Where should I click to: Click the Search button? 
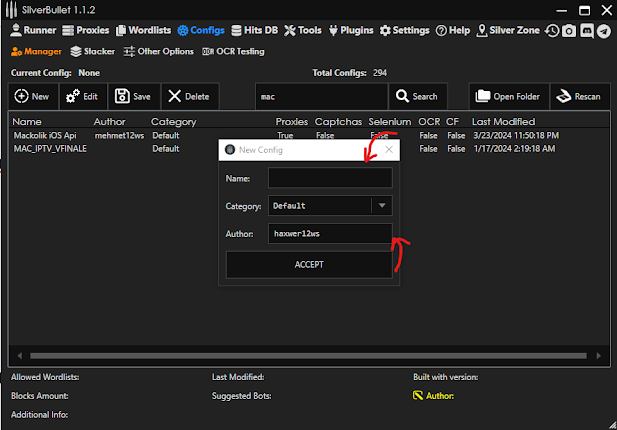418,96
